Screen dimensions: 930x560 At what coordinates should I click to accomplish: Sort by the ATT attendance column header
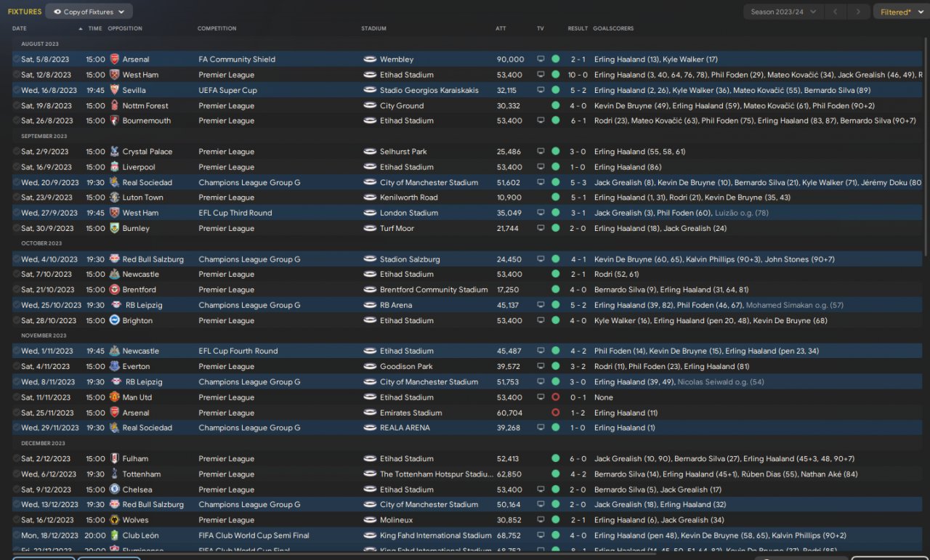point(501,28)
